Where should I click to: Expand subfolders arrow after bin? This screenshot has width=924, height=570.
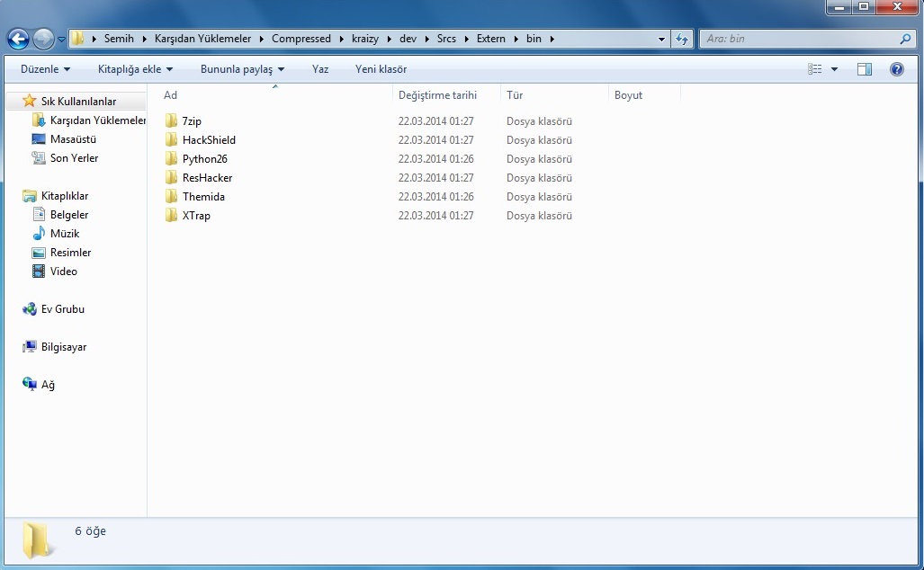[552, 39]
